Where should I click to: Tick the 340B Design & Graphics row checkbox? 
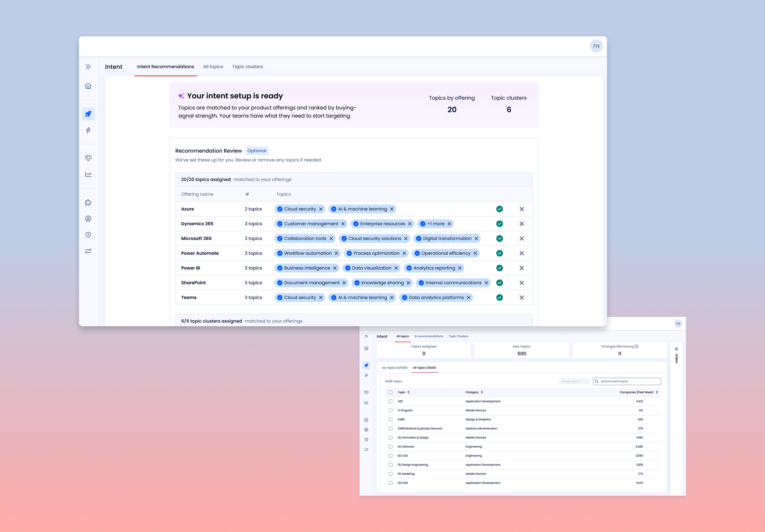(390, 419)
